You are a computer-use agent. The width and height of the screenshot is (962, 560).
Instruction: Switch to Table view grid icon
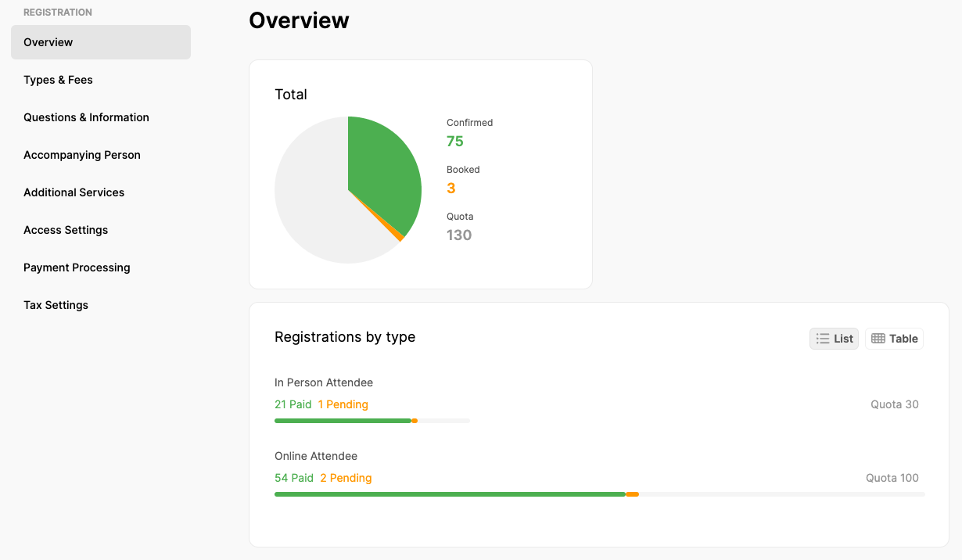point(878,339)
